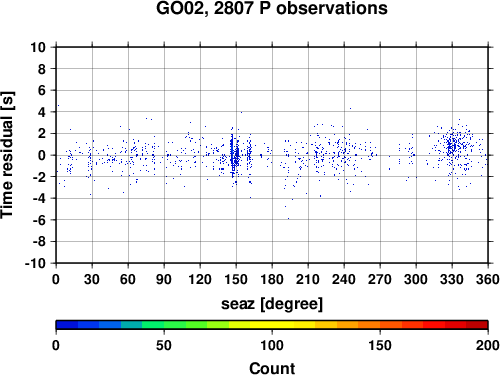Click the colorbar tick label 100
The image size is (500, 375).
coord(272,345)
